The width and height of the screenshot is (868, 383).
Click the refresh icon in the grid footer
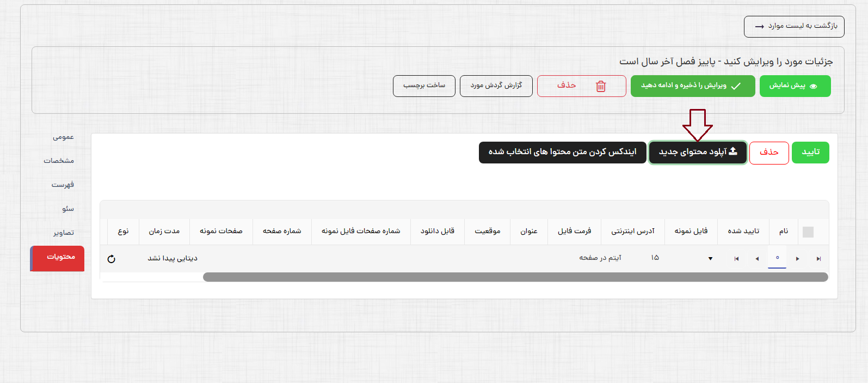click(112, 259)
